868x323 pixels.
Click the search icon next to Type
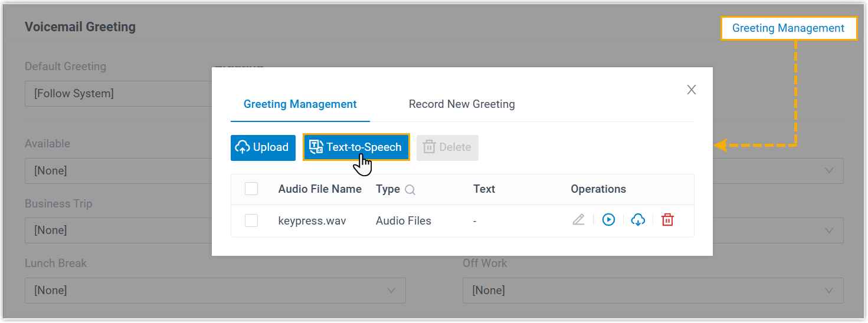(x=410, y=190)
